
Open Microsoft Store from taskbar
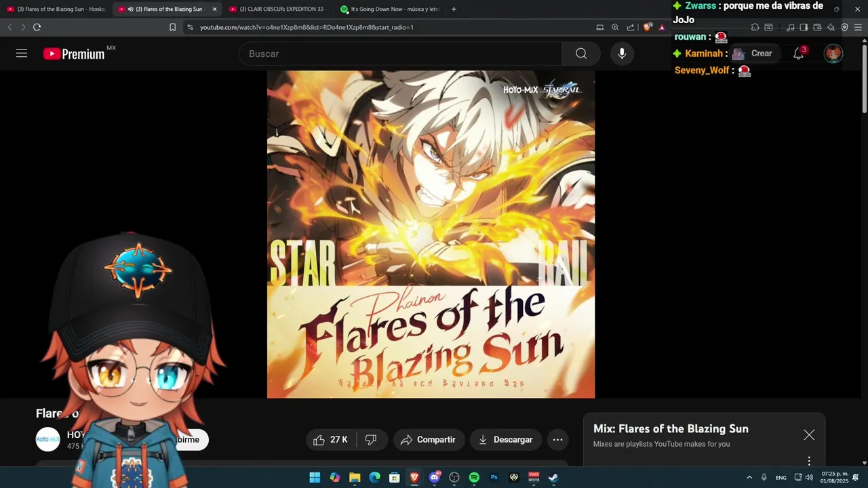point(394,477)
